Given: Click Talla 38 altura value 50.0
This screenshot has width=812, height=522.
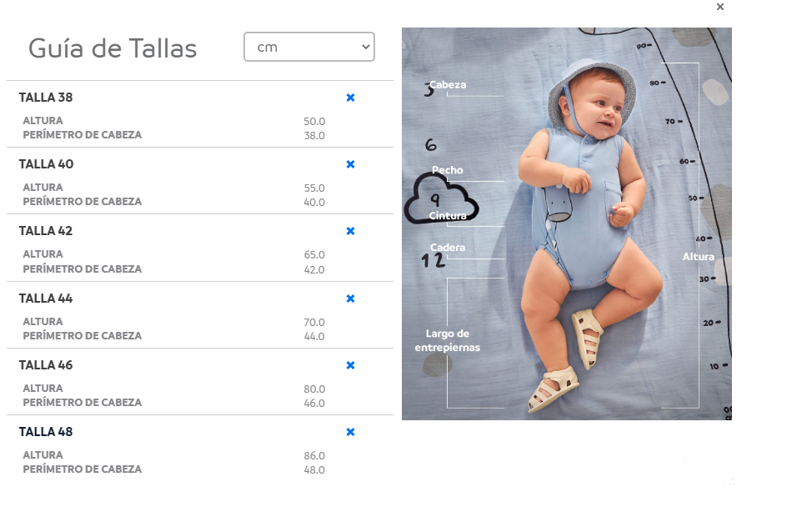Looking at the screenshot, I should click(x=314, y=121).
